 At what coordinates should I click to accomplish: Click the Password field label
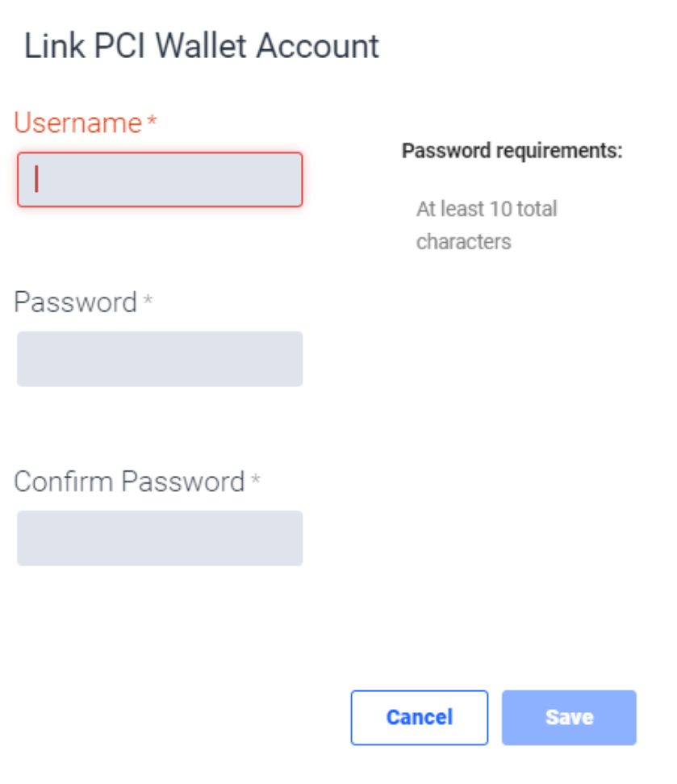click(x=76, y=302)
